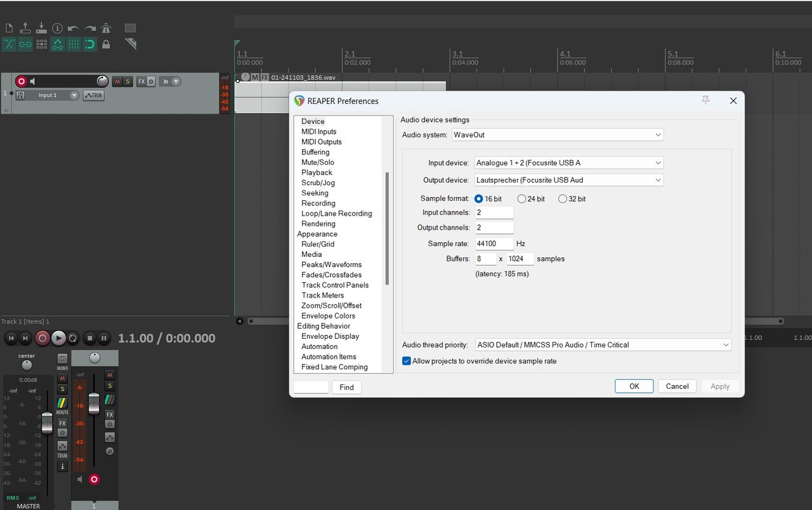Solo Track 1 in the track panel
This screenshot has width=812, height=510.
point(128,81)
